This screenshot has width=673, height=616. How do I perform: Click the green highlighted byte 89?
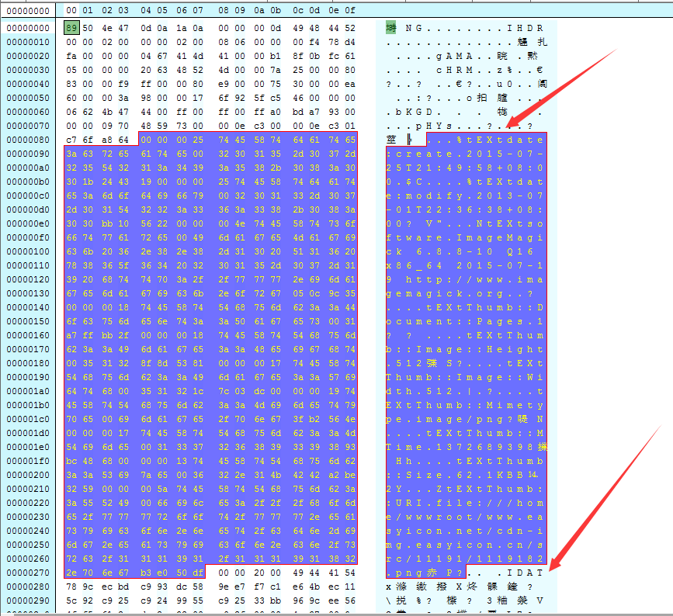(x=72, y=28)
